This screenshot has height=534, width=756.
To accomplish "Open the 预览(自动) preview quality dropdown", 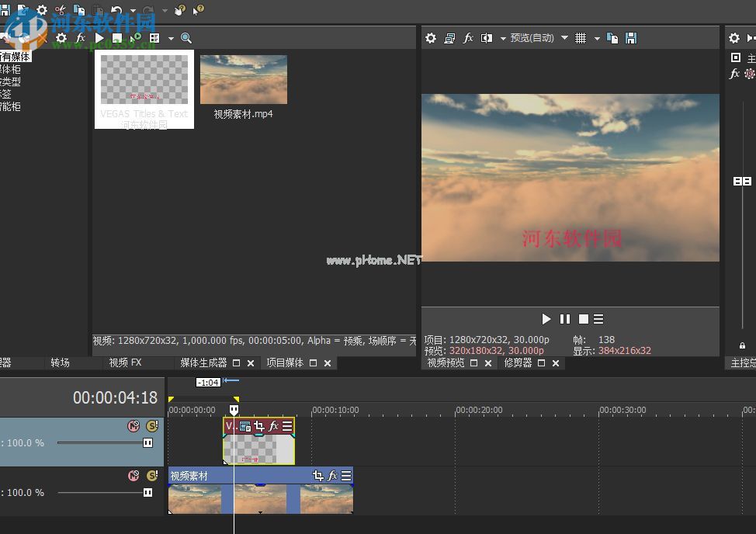I will (x=539, y=38).
